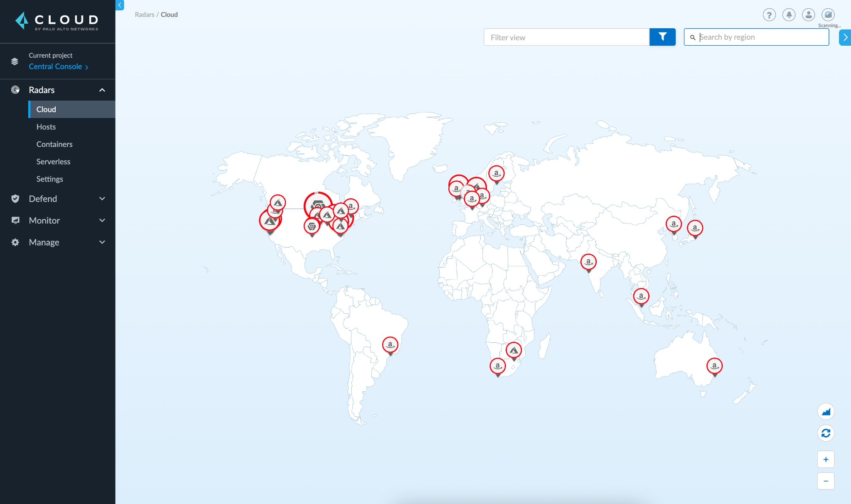Open the right side panel arrow
851x504 pixels.
pyautogui.click(x=845, y=37)
